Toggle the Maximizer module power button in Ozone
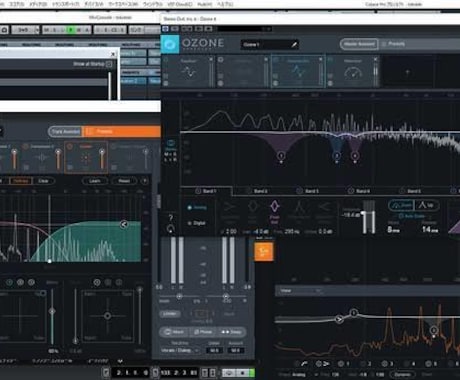Viewport: 460px width, 380px height. pyautogui.click(x=330, y=60)
